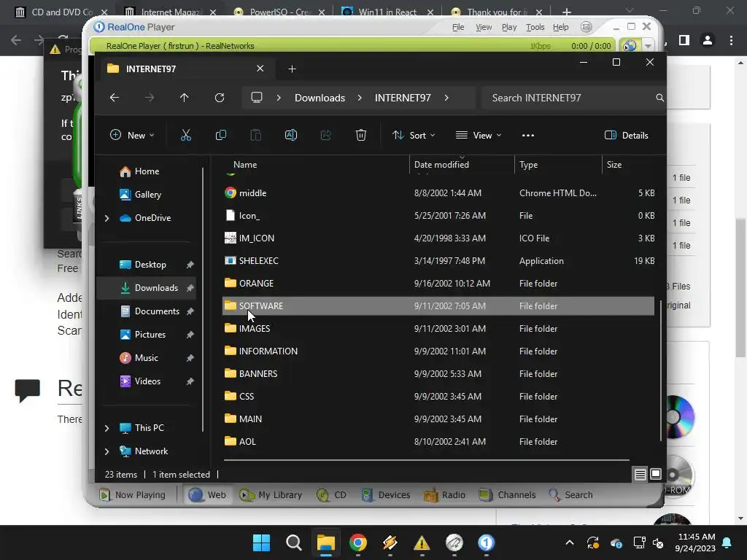Click Chrome icon on taskbar

click(x=358, y=542)
